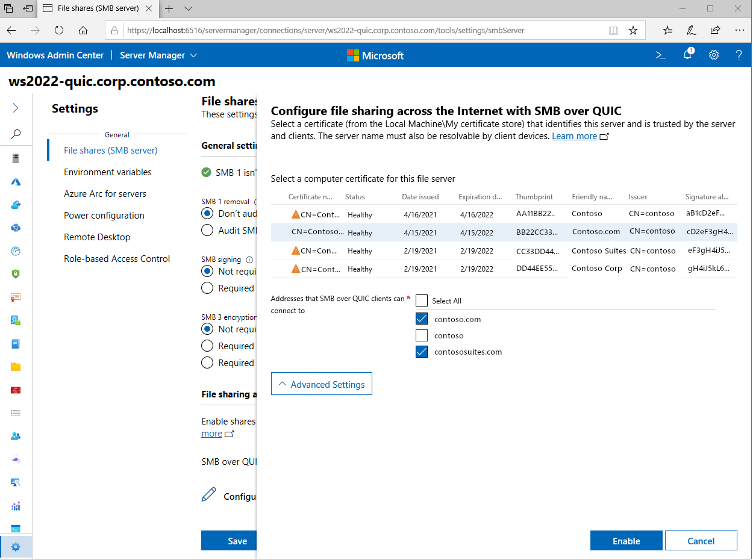Viewport: 753px width, 560px height.
Task: Open the notifications bell with badge
Action: [687, 55]
